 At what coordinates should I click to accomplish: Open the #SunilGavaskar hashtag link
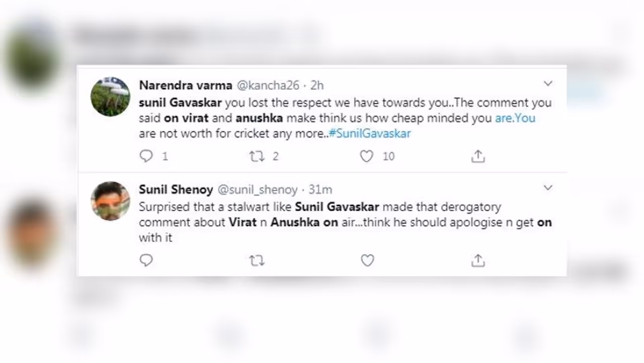pos(369,134)
